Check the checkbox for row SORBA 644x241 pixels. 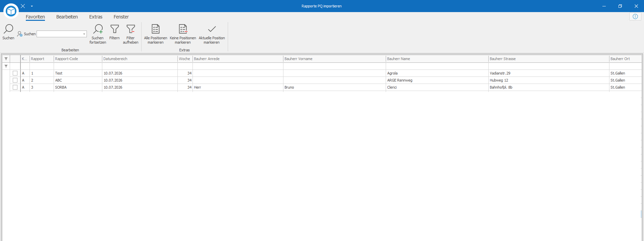(x=15, y=87)
